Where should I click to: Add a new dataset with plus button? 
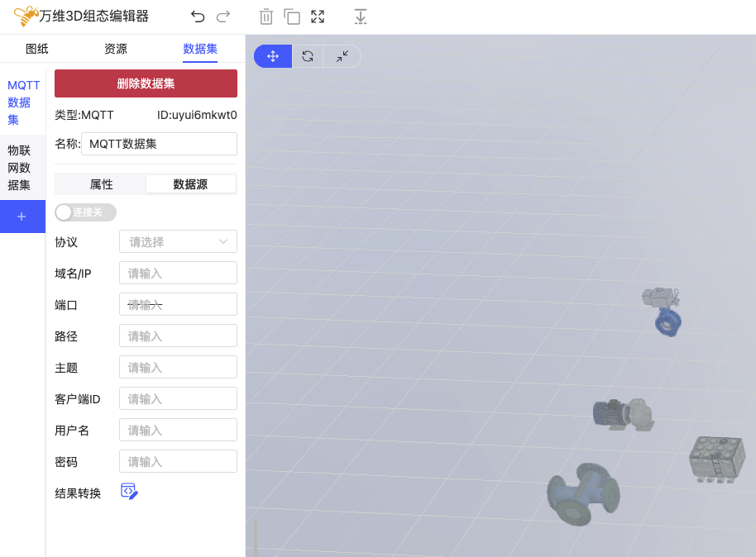tap(22, 217)
